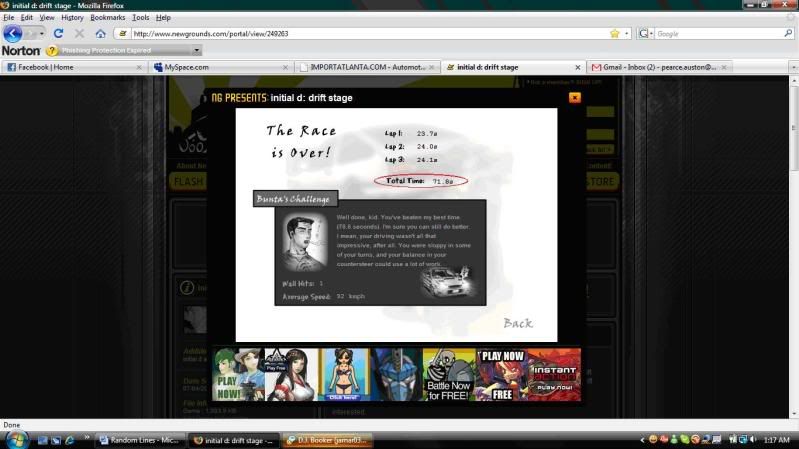This screenshot has width=799, height=449.
Task: Open the Random Lines taskbar window
Action: click(x=140, y=440)
